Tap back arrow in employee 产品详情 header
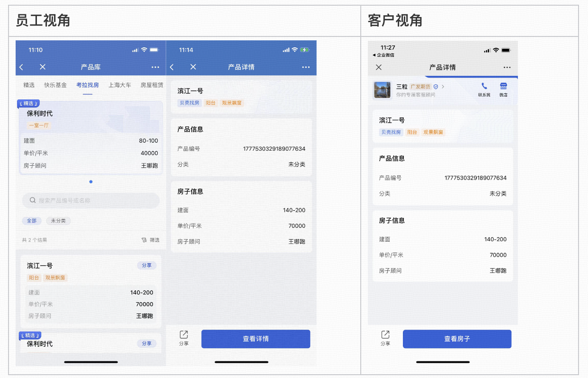This screenshot has height=378, width=588. [172, 67]
